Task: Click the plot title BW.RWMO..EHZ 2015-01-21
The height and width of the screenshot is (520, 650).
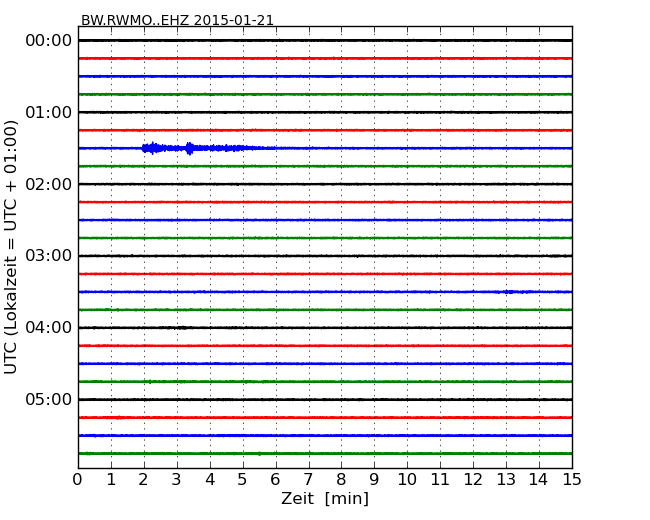Action: [177, 20]
